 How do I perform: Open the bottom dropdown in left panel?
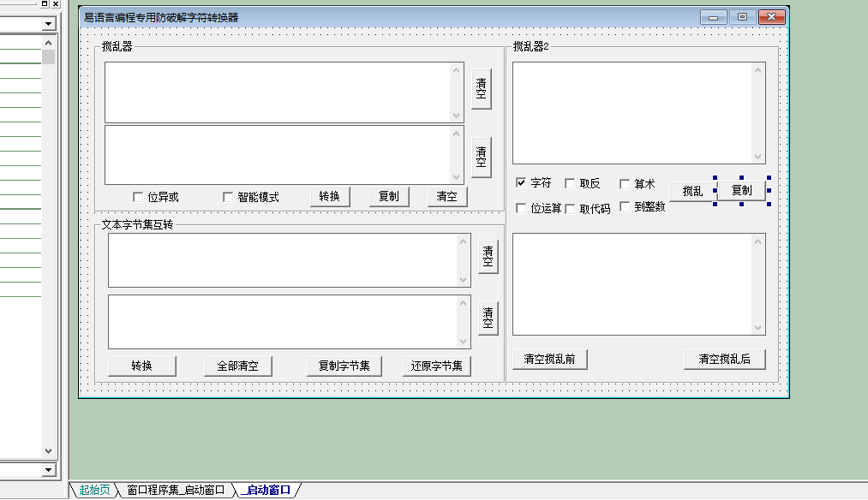coord(48,470)
